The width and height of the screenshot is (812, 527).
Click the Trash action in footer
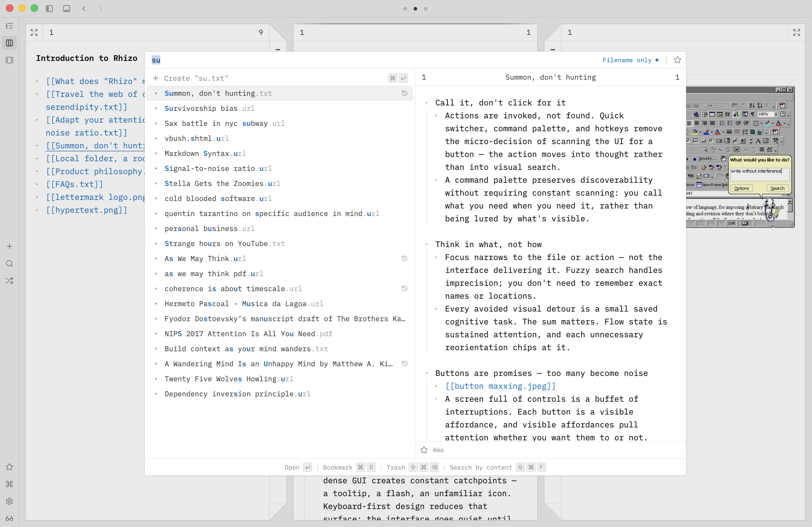tap(412, 467)
